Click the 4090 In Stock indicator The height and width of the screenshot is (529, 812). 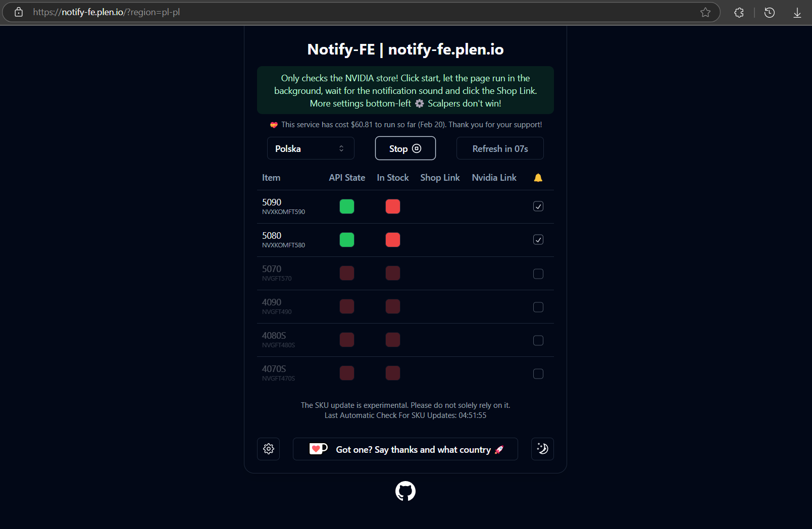click(393, 306)
